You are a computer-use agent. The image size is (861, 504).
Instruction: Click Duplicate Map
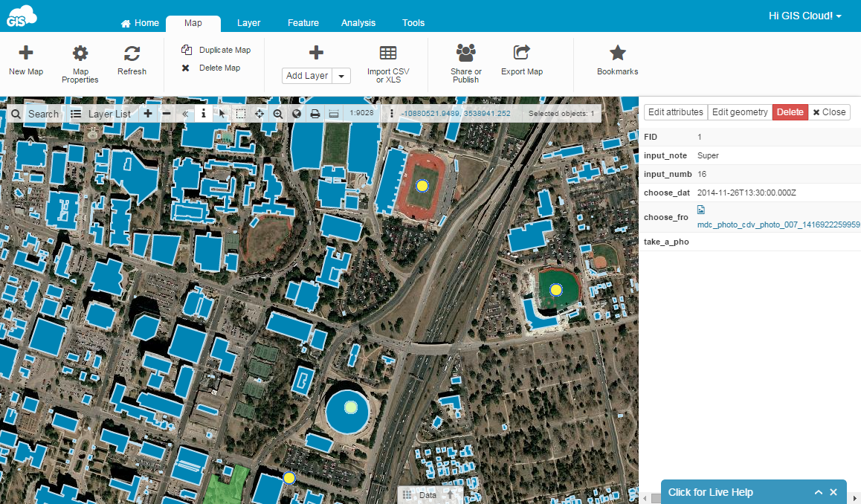tap(216, 50)
